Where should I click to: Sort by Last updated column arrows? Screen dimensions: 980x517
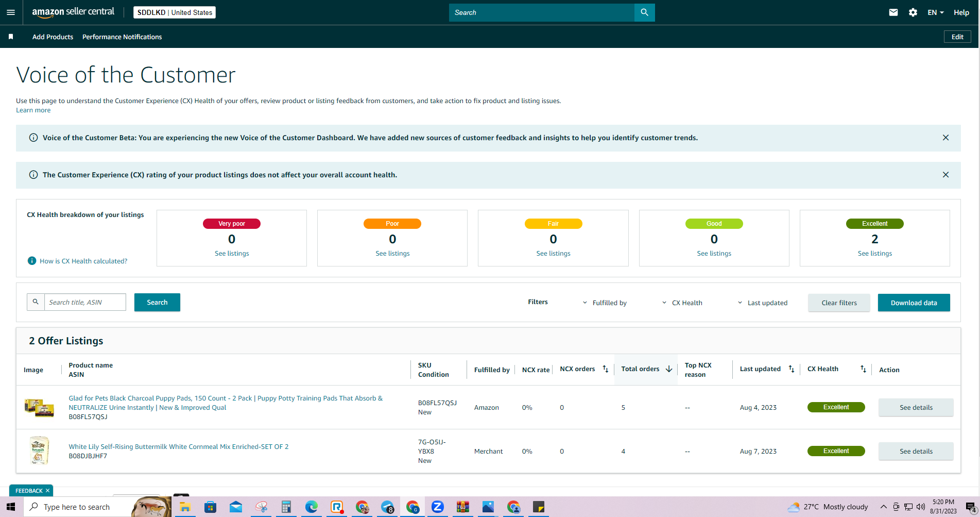click(x=792, y=369)
